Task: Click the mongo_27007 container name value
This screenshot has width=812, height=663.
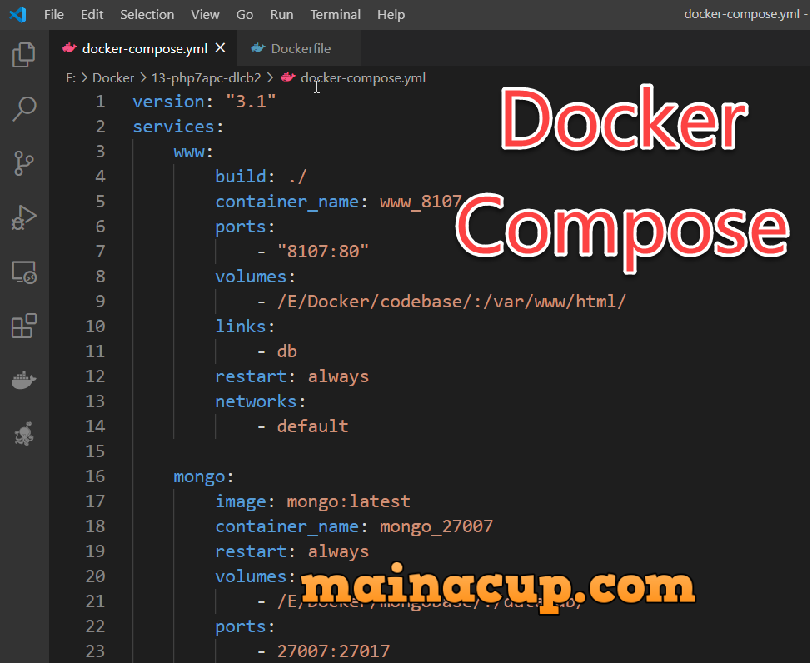Action: point(436,526)
